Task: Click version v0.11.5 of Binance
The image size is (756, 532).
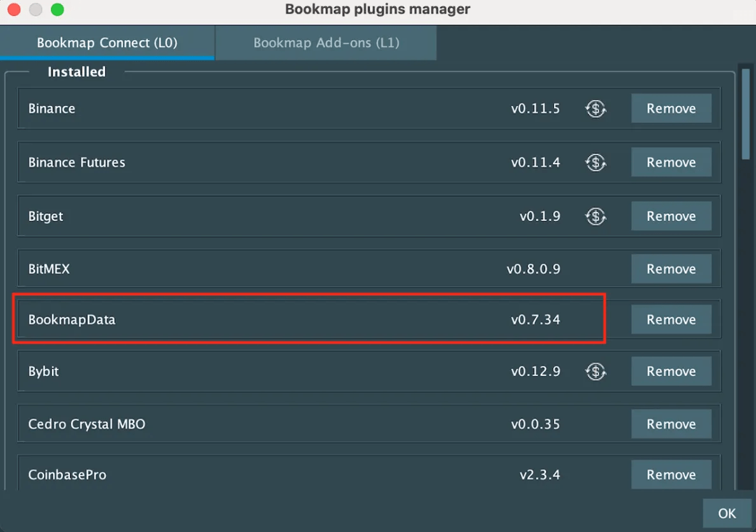Action: pyautogui.click(x=536, y=109)
